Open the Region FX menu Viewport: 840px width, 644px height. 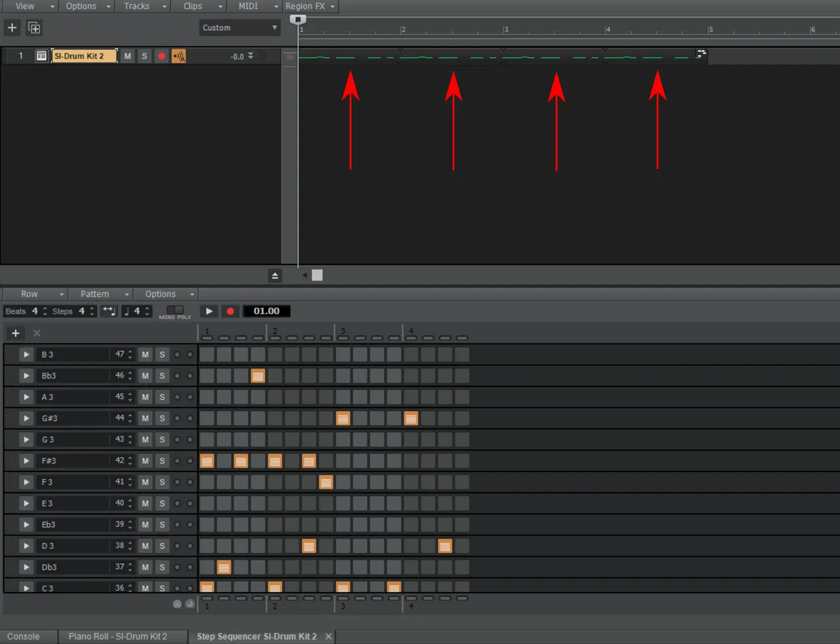pyautogui.click(x=310, y=6)
